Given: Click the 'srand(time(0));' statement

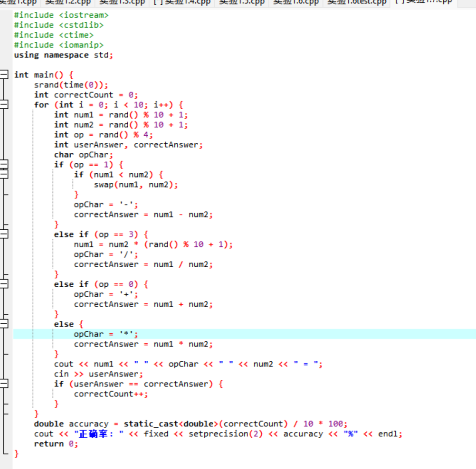Looking at the screenshot, I should pos(71,85).
